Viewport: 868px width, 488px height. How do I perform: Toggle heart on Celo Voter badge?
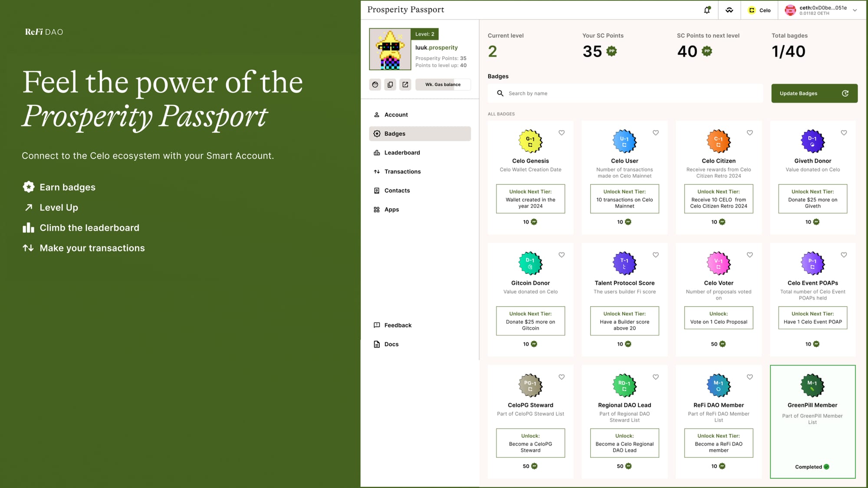coord(750,255)
